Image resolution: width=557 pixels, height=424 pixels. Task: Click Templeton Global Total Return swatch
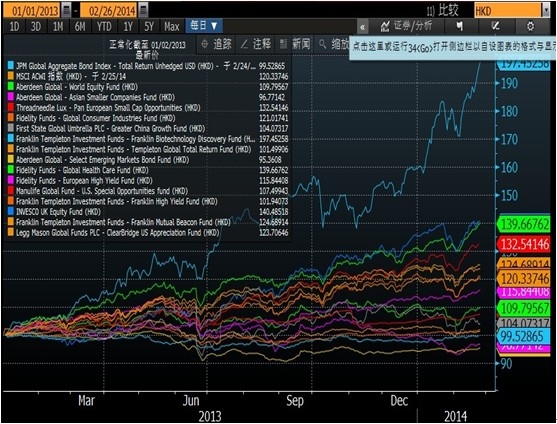[11, 149]
